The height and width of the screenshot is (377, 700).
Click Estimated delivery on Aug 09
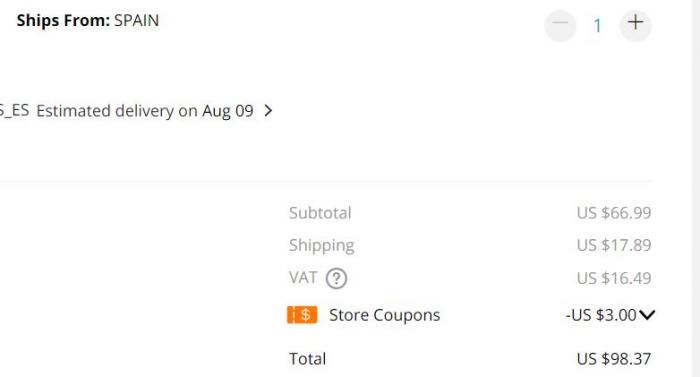(x=145, y=111)
